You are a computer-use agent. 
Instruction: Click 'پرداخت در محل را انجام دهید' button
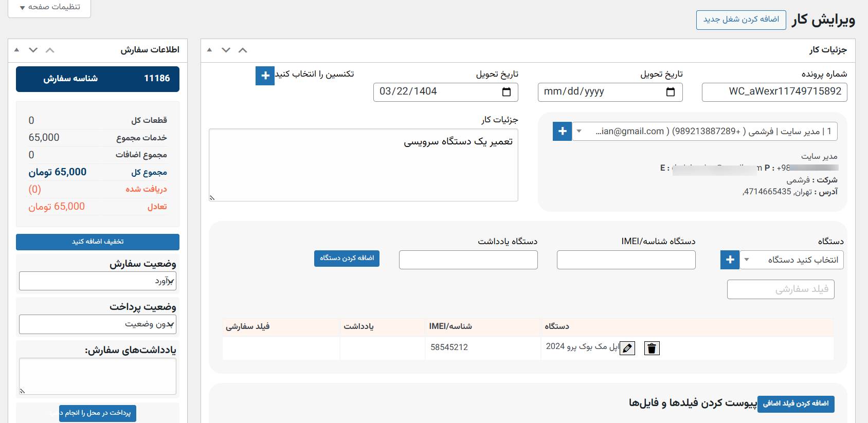(x=98, y=413)
